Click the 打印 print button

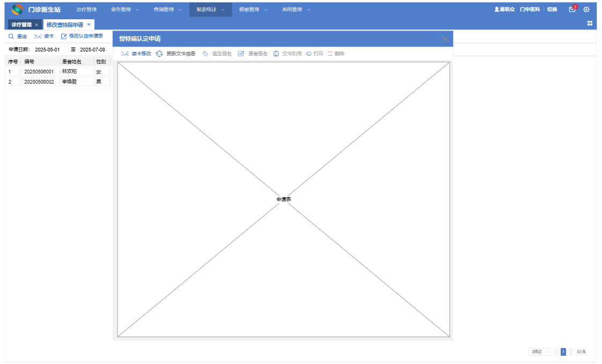pos(315,54)
